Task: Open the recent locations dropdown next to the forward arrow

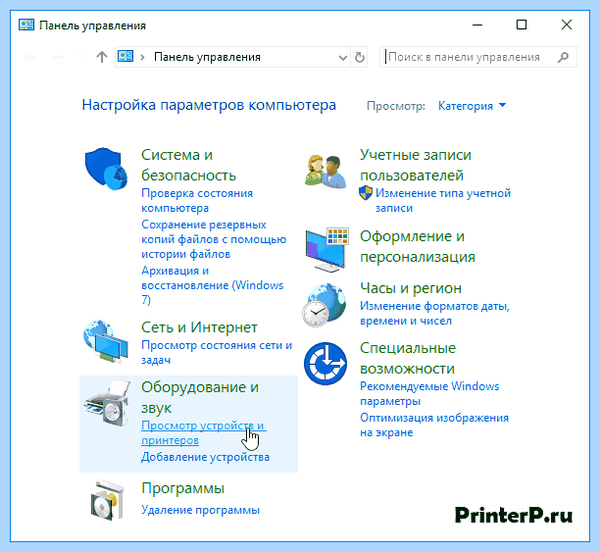Action: [x=81, y=57]
